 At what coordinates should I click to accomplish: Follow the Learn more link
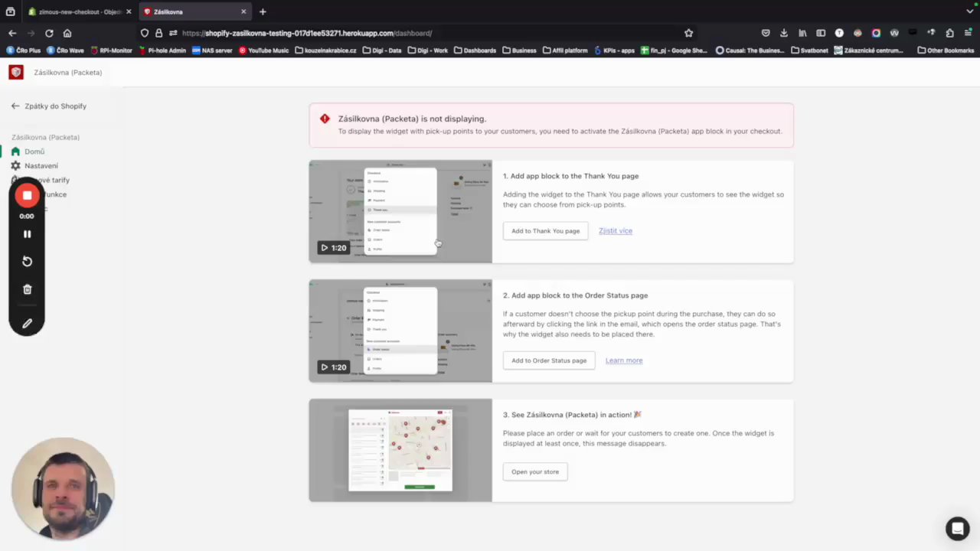pos(624,360)
